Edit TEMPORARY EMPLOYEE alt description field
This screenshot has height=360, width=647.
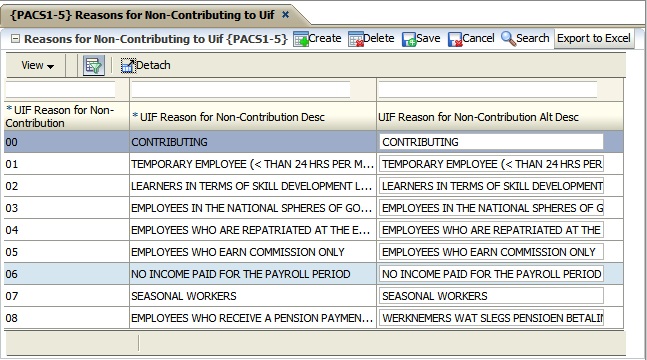491,164
